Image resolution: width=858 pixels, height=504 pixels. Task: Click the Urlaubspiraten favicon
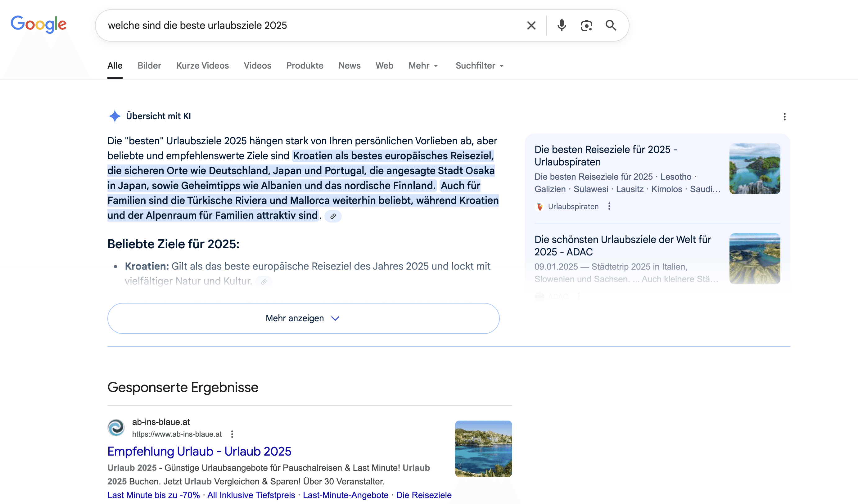[x=540, y=207]
